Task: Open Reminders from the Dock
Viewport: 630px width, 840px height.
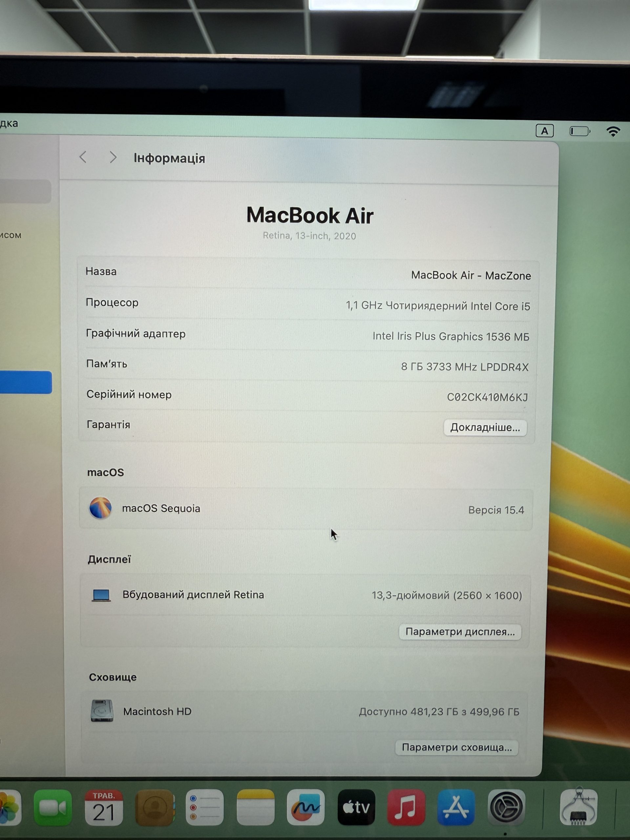Action: tap(205, 807)
